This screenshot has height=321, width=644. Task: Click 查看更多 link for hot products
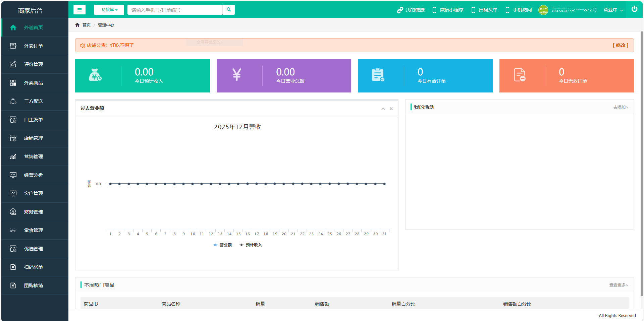[x=619, y=285]
